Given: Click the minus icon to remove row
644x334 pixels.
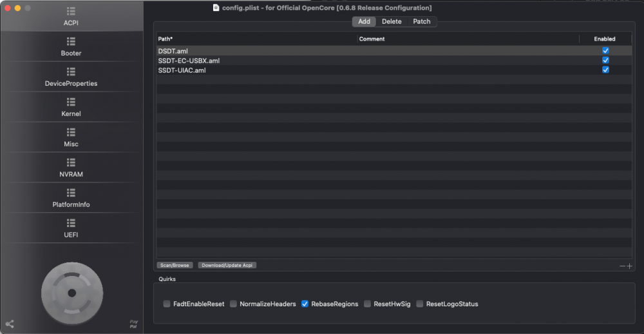Looking at the screenshot, I should 623,266.
